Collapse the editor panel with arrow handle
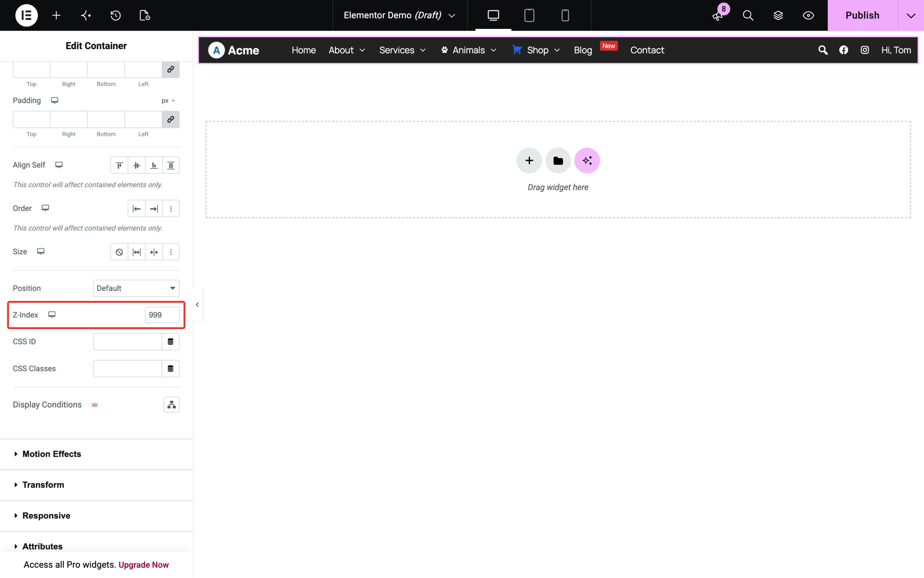This screenshot has width=924, height=578. tap(197, 305)
